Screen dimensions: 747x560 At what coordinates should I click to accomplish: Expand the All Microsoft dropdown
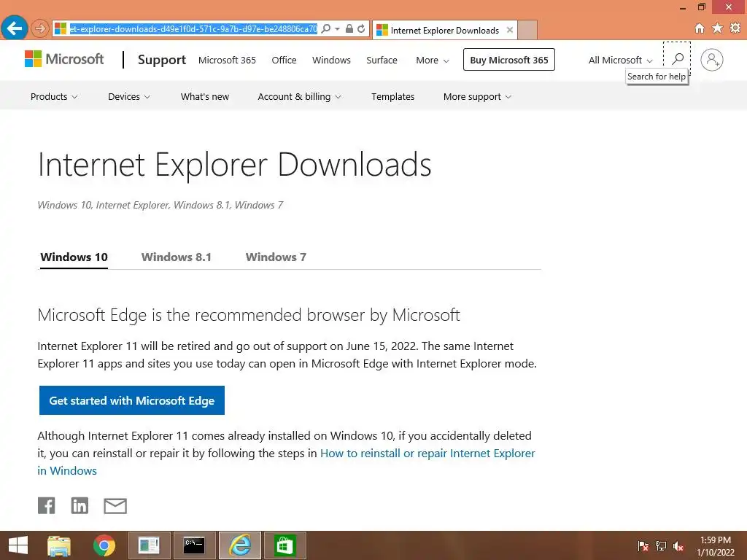(620, 60)
